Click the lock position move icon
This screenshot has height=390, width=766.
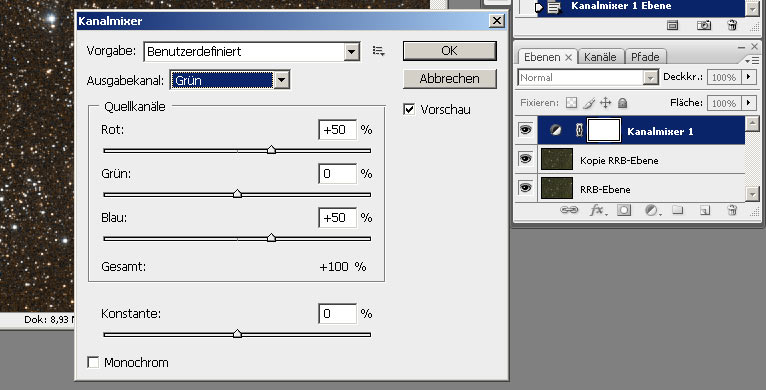pyautogui.click(x=605, y=103)
